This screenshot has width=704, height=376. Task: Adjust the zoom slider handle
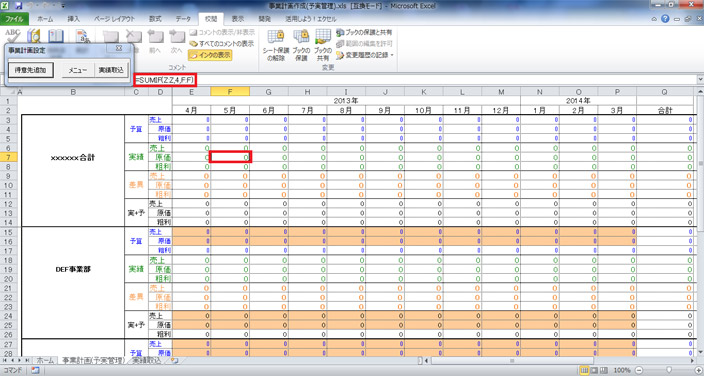click(x=669, y=371)
